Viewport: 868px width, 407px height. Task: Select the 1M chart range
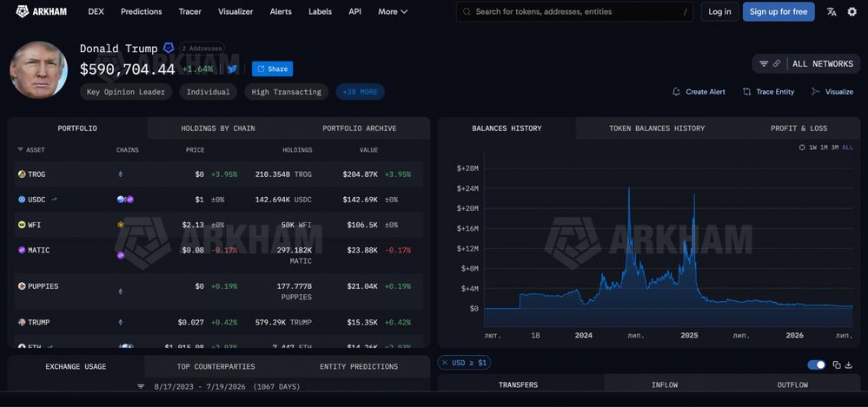824,148
